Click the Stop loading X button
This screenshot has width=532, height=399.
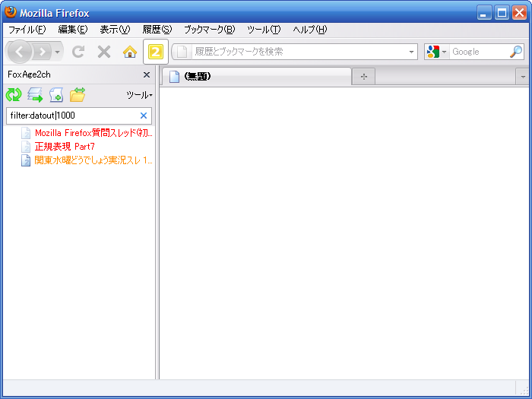[104, 52]
